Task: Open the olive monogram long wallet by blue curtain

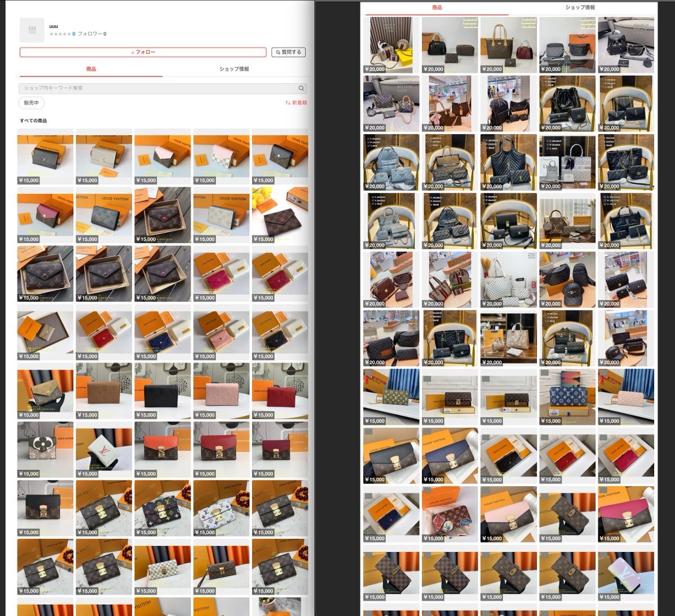Action: pos(391,397)
